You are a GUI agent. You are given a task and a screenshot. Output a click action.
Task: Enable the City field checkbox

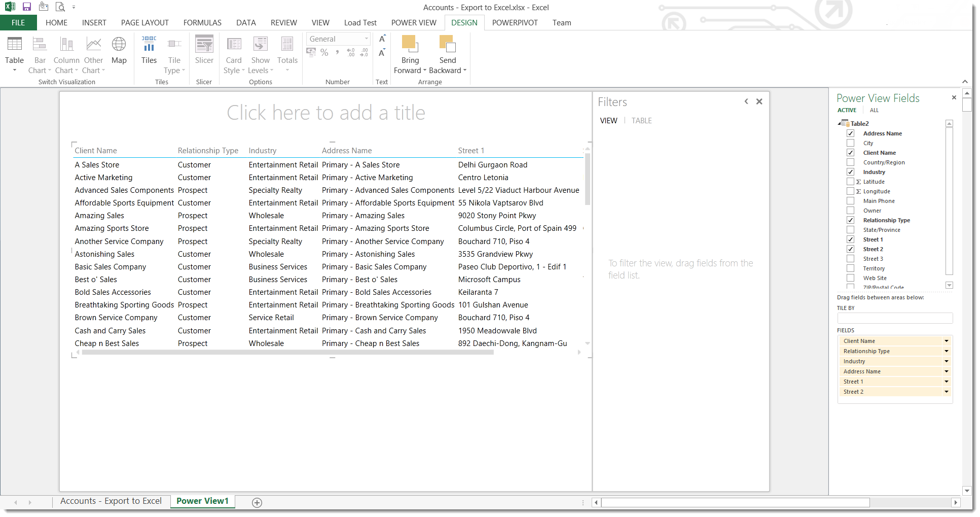coord(850,143)
